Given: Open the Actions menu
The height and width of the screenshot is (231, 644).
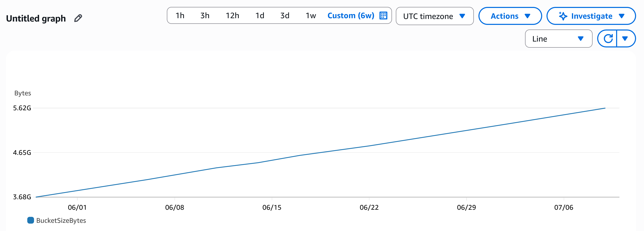Looking at the screenshot, I should click(510, 16).
